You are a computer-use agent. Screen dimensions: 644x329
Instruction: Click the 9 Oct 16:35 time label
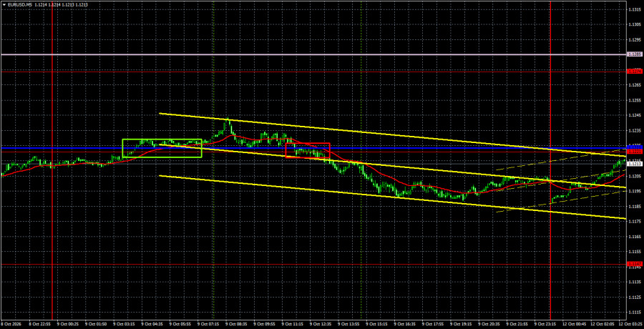(404, 324)
